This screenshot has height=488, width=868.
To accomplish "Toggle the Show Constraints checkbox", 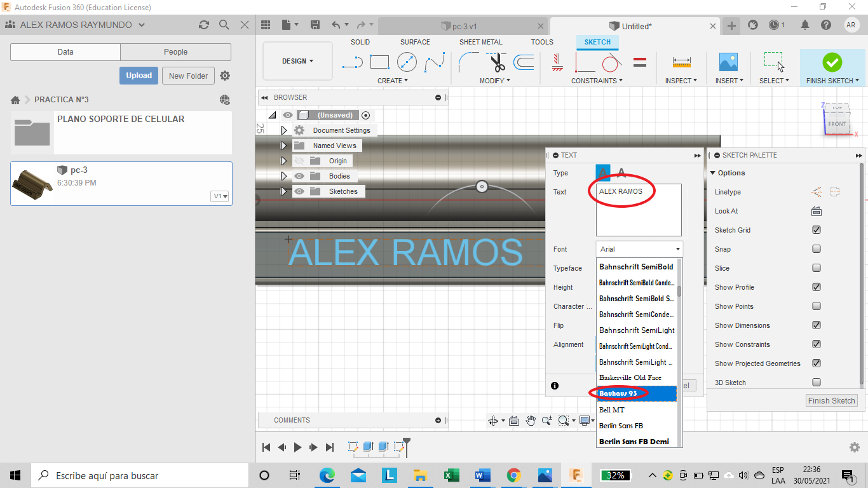I will pos(817,344).
